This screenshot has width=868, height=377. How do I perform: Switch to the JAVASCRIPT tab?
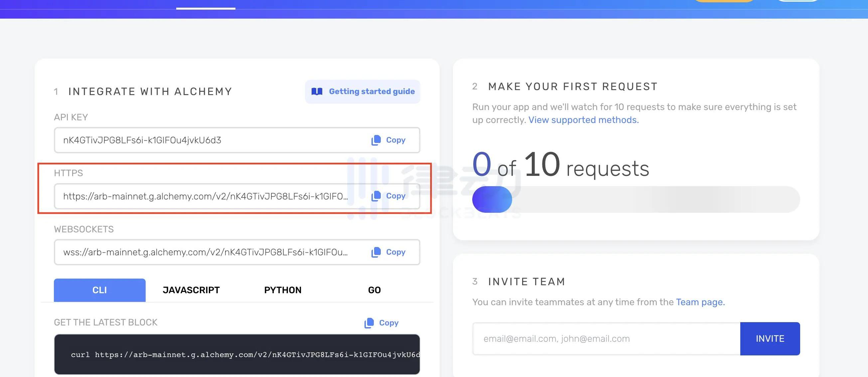click(x=191, y=290)
